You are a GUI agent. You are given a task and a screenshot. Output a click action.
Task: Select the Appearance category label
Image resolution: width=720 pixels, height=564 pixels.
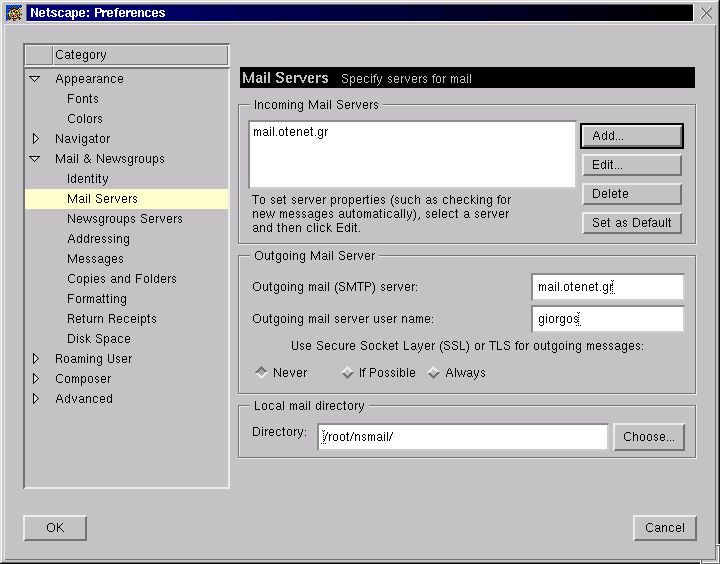coord(89,79)
